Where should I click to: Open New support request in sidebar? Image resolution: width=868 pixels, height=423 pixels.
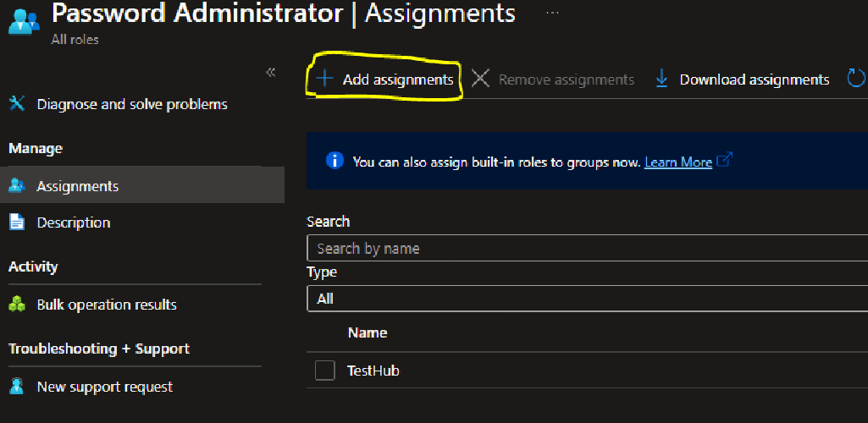[105, 387]
